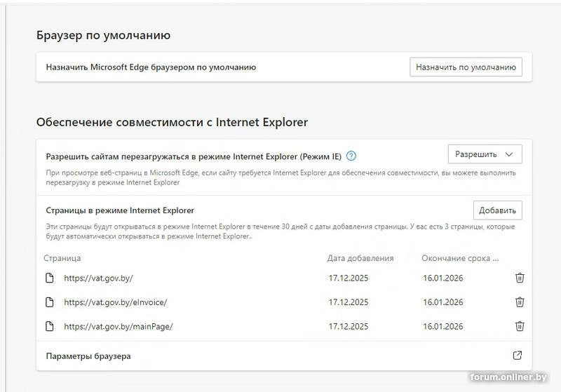
Task: Delete the https://vat.gov.by/ page entry
Action: 520,278
